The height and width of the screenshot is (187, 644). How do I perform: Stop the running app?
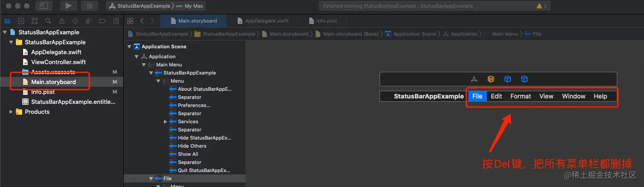pos(89,6)
